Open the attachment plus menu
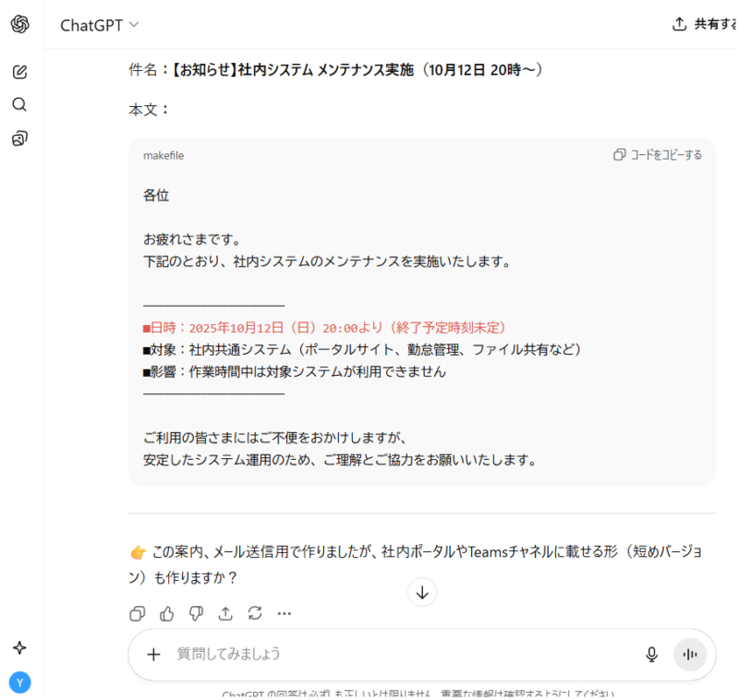 153,655
